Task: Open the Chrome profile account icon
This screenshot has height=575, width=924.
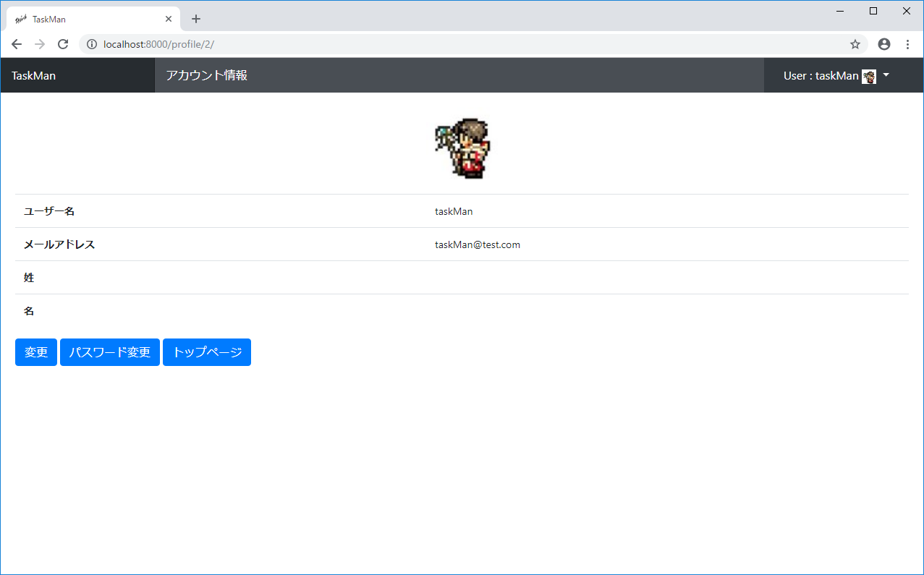Action: [x=884, y=44]
